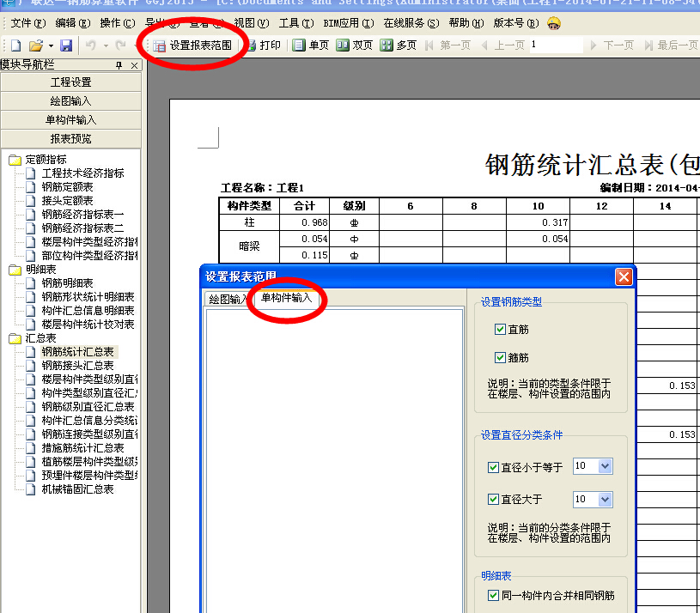700x613 pixels.
Task: Click 设置报表范围 toolbar button
Action: [x=192, y=46]
